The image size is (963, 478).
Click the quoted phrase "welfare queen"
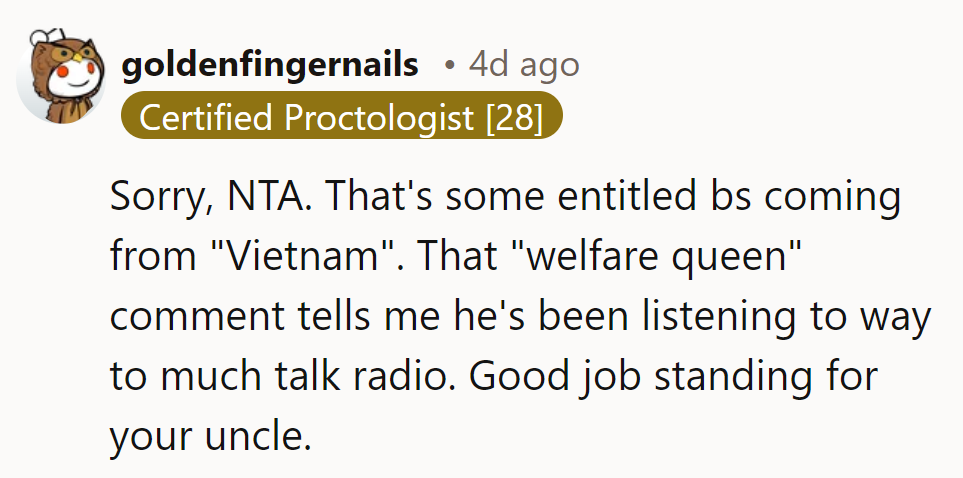tap(659, 256)
